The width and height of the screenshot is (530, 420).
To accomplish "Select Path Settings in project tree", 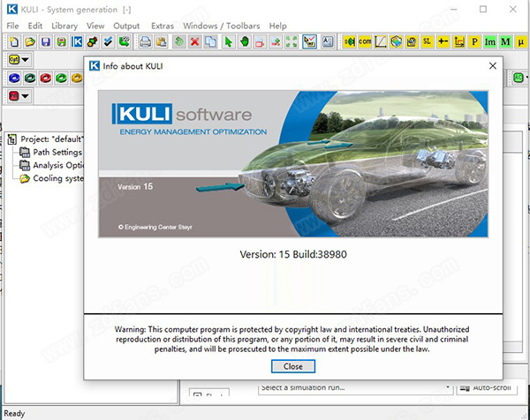I will point(57,153).
